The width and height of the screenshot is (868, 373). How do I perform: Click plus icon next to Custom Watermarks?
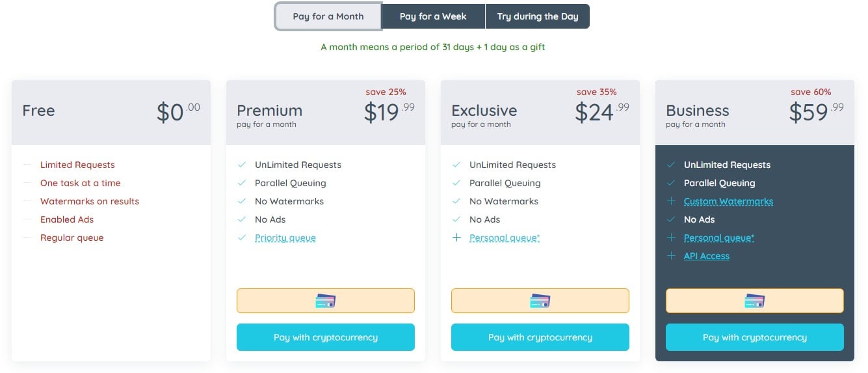671,201
